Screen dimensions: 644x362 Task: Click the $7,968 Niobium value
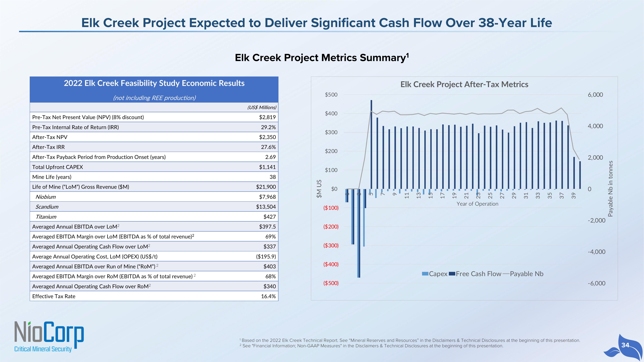[267, 197]
